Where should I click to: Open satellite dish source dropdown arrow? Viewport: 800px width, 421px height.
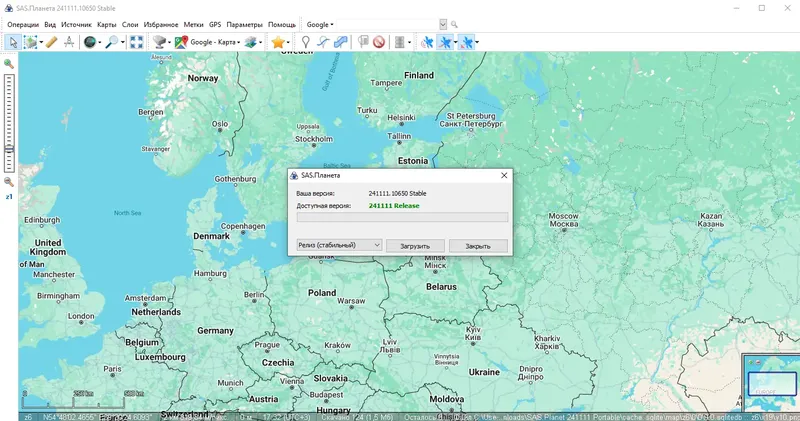coord(169,42)
